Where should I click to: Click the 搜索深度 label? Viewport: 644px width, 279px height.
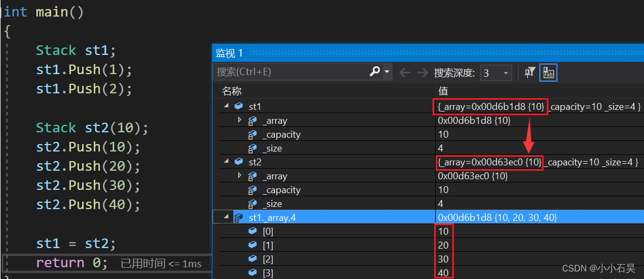(x=454, y=73)
